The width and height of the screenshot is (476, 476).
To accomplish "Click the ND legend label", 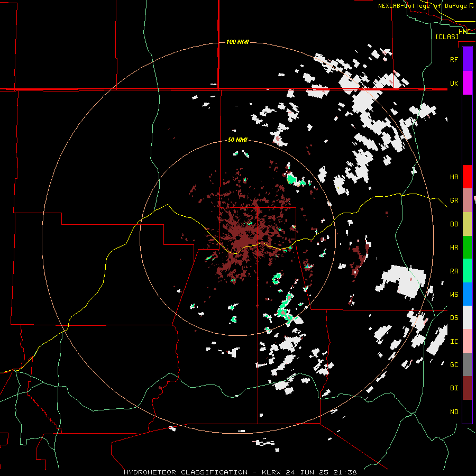I will tap(454, 412).
